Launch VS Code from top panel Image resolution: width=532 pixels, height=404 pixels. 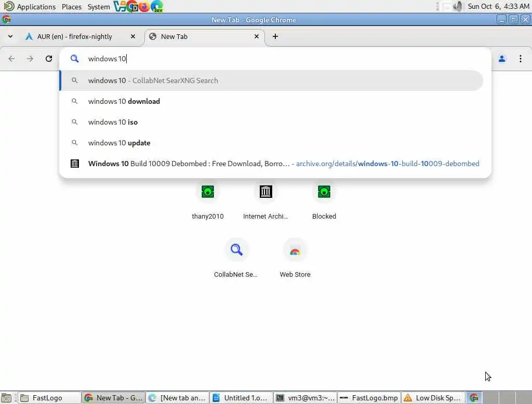tap(119, 6)
